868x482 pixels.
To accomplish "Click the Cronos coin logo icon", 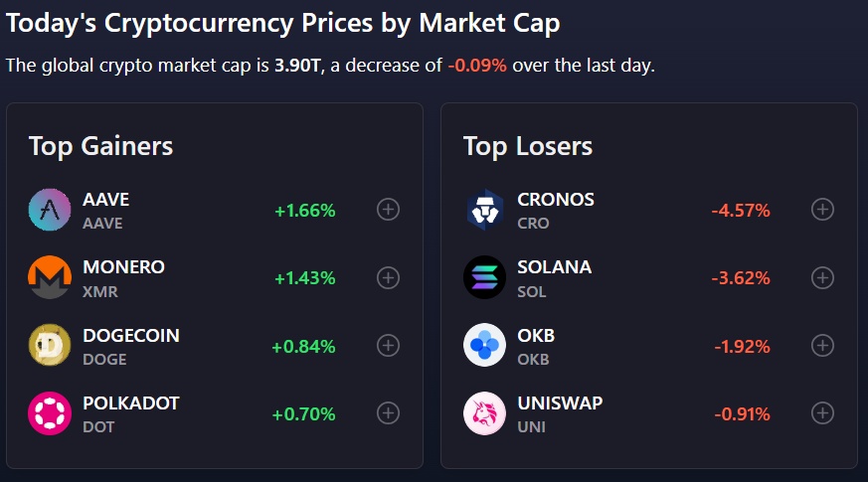I will click(484, 210).
